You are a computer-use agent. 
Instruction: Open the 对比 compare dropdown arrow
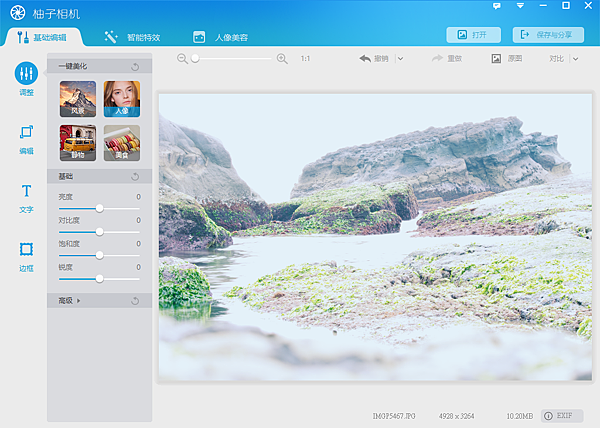(x=576, y=59)
